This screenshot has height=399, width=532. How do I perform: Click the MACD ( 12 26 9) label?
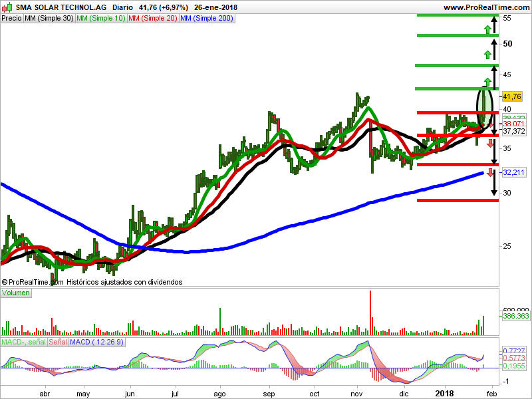(x=96, y=342)
